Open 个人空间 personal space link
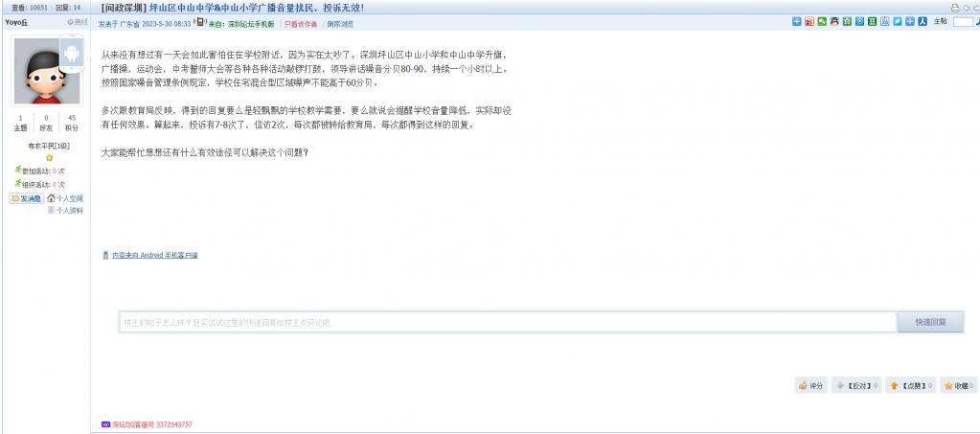The height and width of the screenshot is (434, 980). click(x=65, y=198)
